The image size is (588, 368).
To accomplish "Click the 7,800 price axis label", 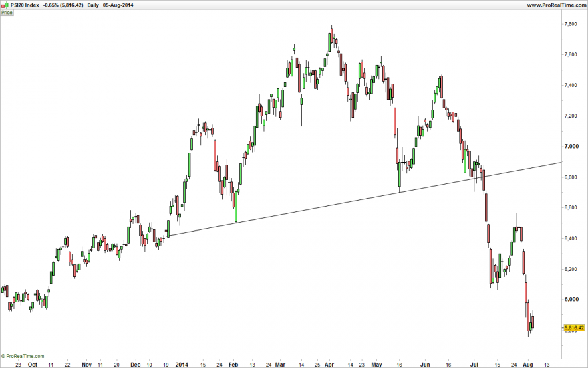I will click(x=571, y=24).
